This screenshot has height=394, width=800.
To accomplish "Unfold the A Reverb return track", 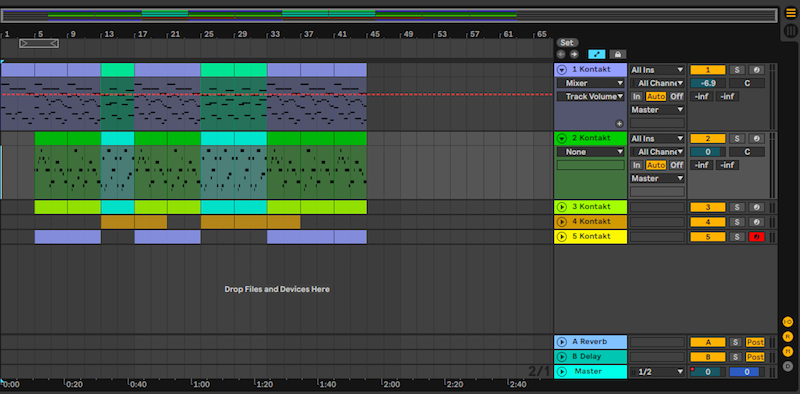I will pos(562,342).
